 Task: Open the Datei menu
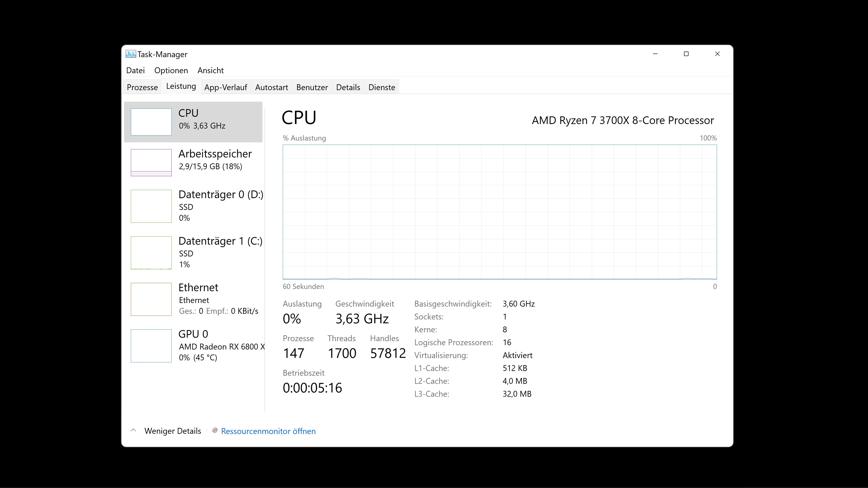click(135, 70)
